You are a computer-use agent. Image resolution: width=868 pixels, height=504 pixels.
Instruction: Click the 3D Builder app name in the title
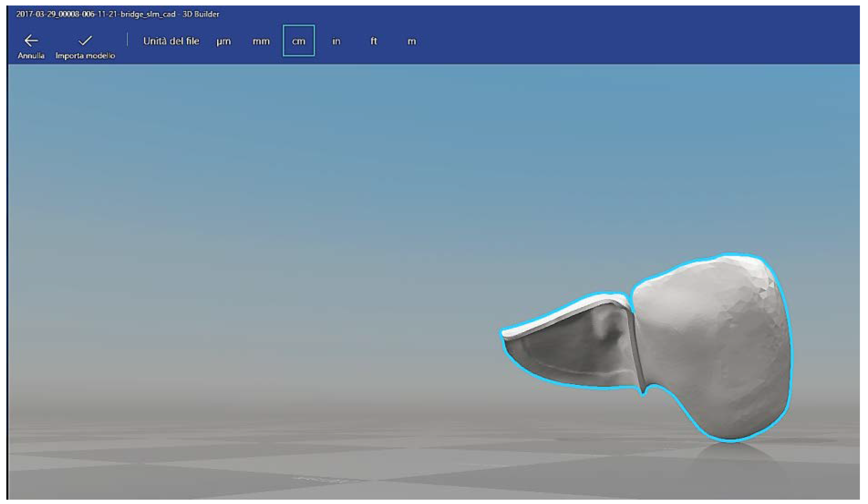pos(201,14)
